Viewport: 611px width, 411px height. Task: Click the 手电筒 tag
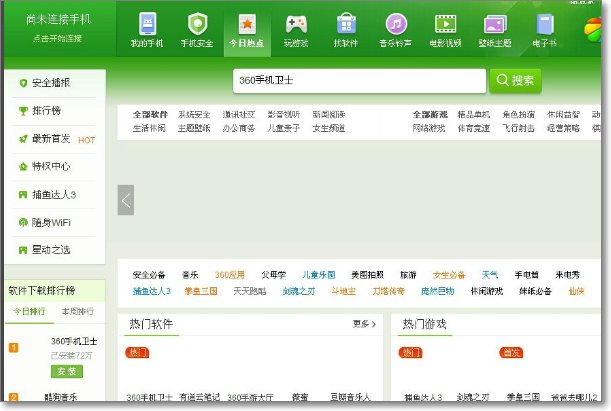526,275
